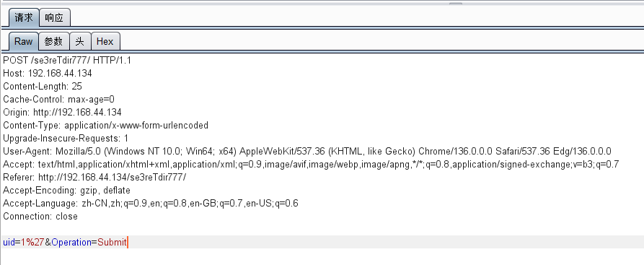
Task: Click the Content-Length: 25 header
Action: point(43,87)
